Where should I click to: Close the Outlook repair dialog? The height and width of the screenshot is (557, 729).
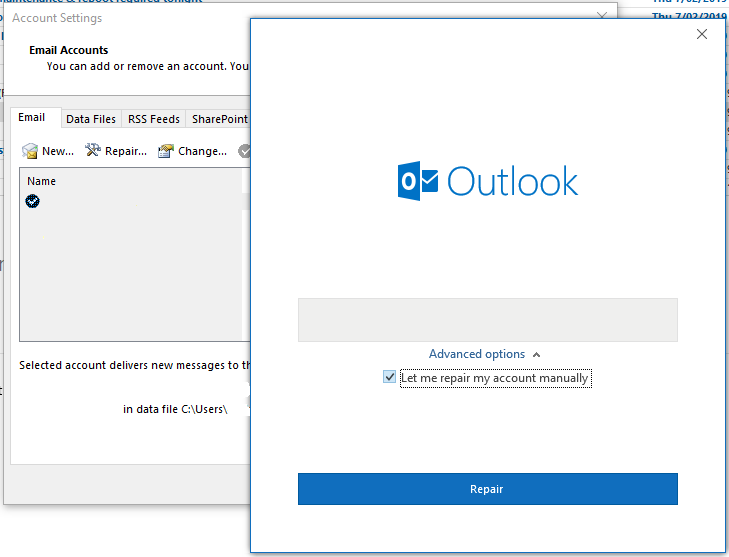702,34
